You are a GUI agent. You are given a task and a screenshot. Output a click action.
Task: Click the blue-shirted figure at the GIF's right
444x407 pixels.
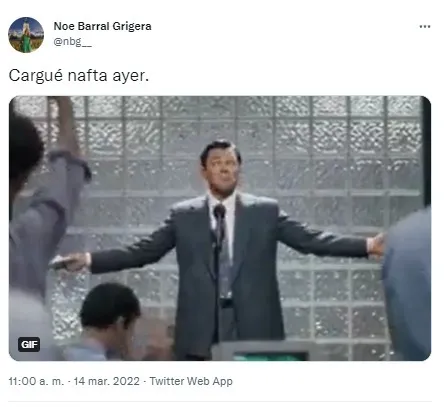pyautogui.click(x=407, y=285)
